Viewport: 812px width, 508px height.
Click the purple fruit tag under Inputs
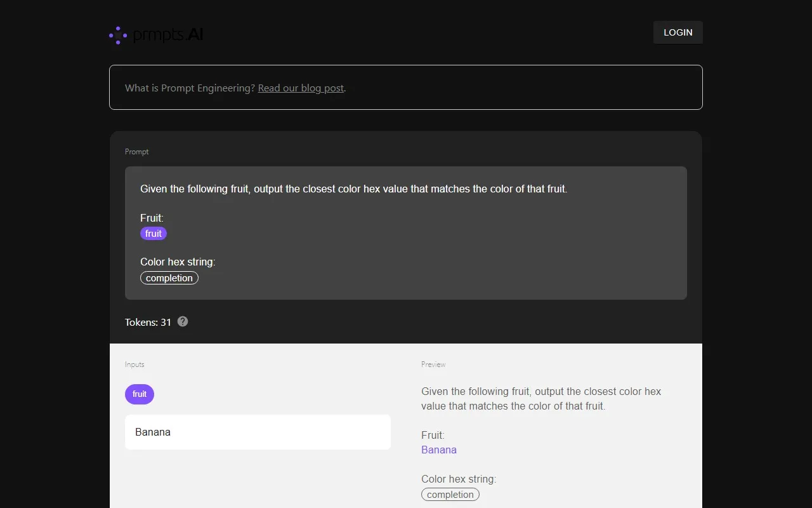140,394
